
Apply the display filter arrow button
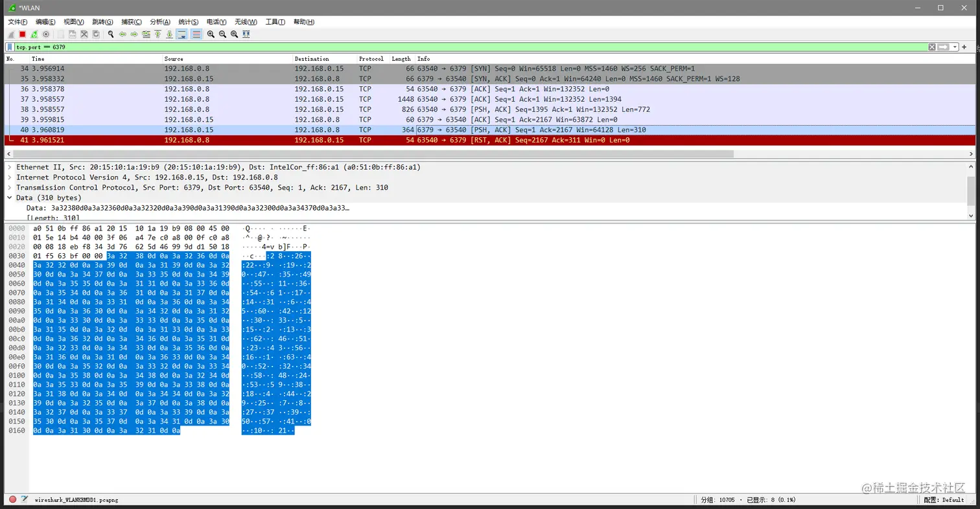944,47
